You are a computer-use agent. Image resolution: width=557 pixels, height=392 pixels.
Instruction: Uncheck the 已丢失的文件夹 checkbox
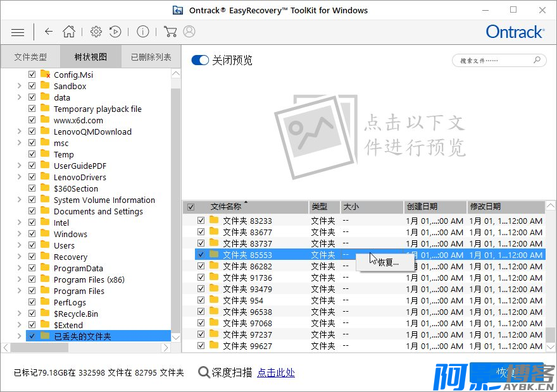click(x=32, y=336)
